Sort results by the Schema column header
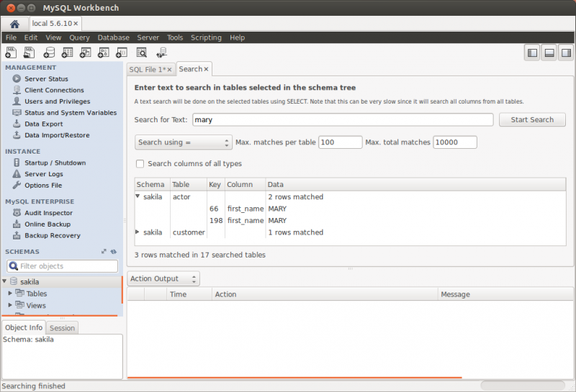 (x=152, y=185)
